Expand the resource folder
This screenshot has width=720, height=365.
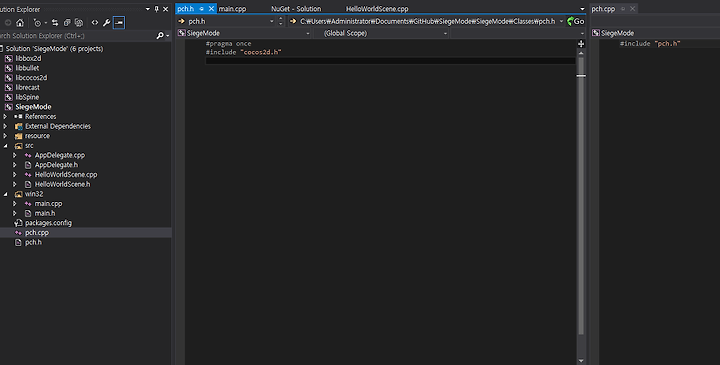pyautogui.click(x=5, y=136)
